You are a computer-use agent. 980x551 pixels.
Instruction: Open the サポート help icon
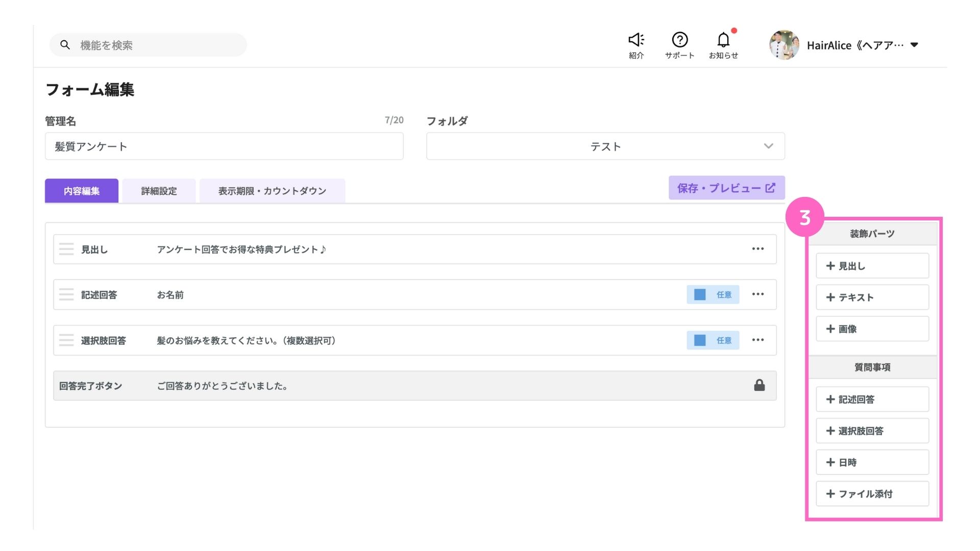(679, 40)
